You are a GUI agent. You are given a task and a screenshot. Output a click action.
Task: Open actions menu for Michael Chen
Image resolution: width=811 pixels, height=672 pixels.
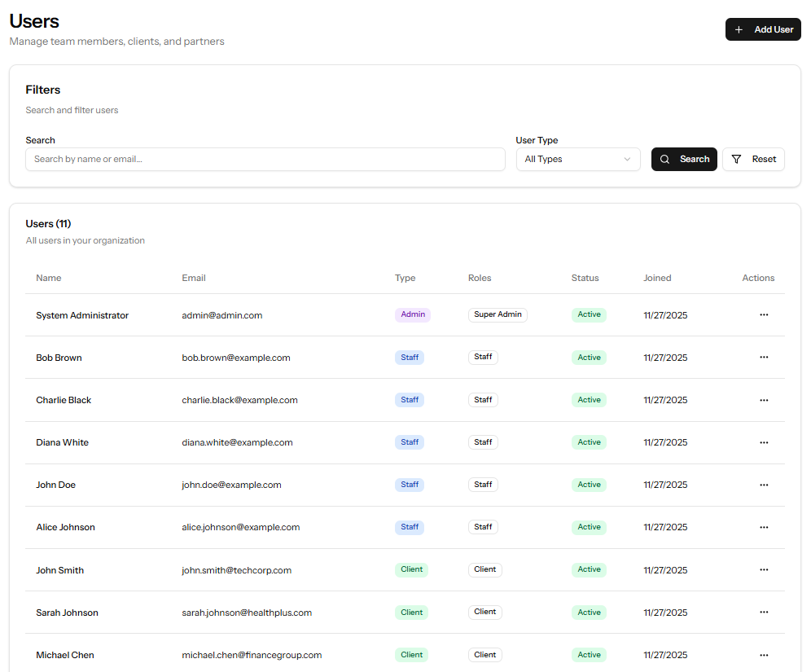tap(764, 654)
